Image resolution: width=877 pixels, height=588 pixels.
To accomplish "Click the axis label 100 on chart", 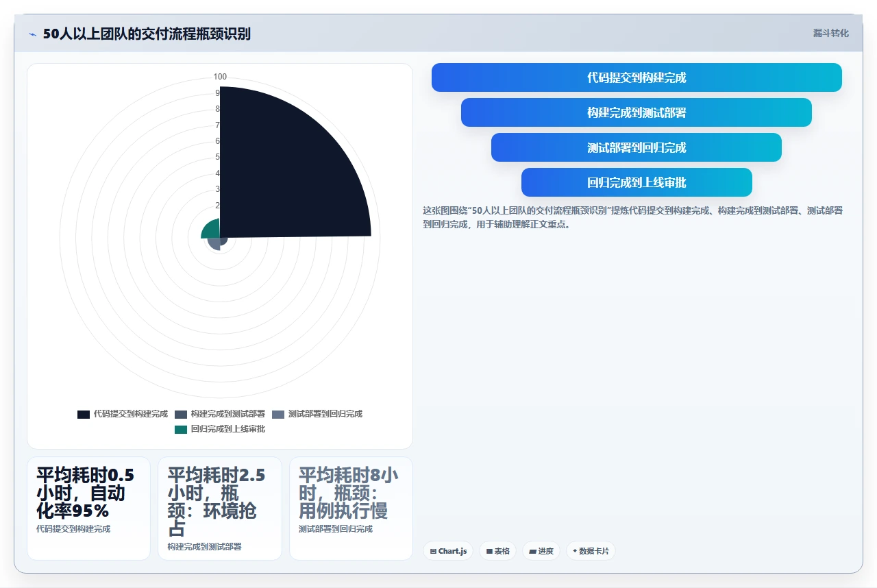I will coord(220,77).
